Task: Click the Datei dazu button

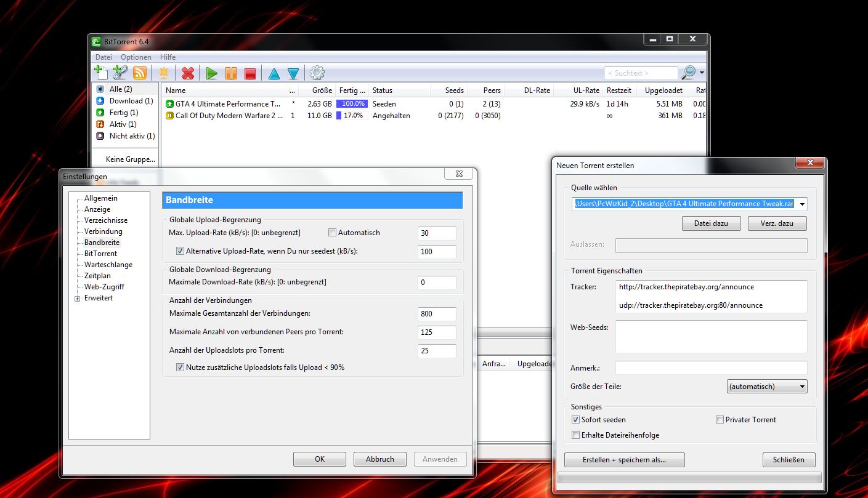Action: pos(712,223)
